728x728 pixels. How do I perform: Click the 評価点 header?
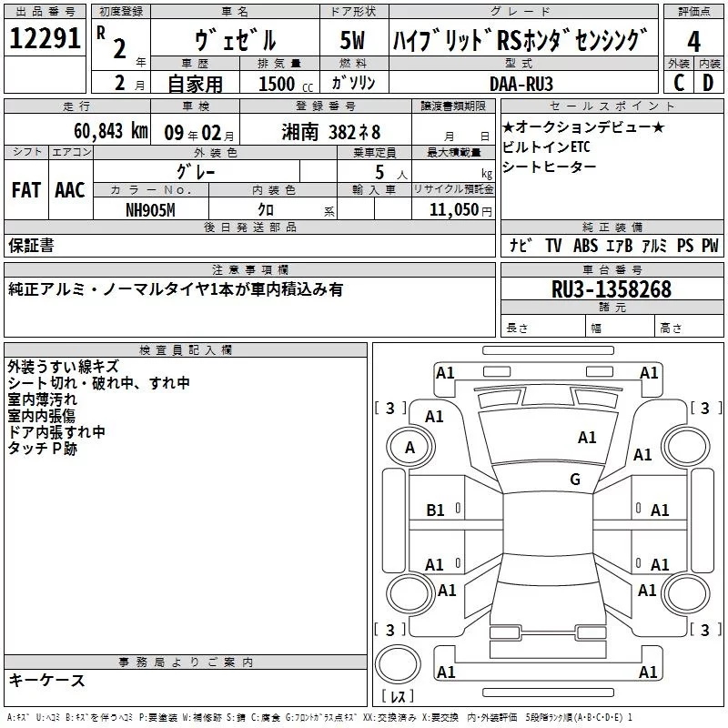[x=693, y=12]
